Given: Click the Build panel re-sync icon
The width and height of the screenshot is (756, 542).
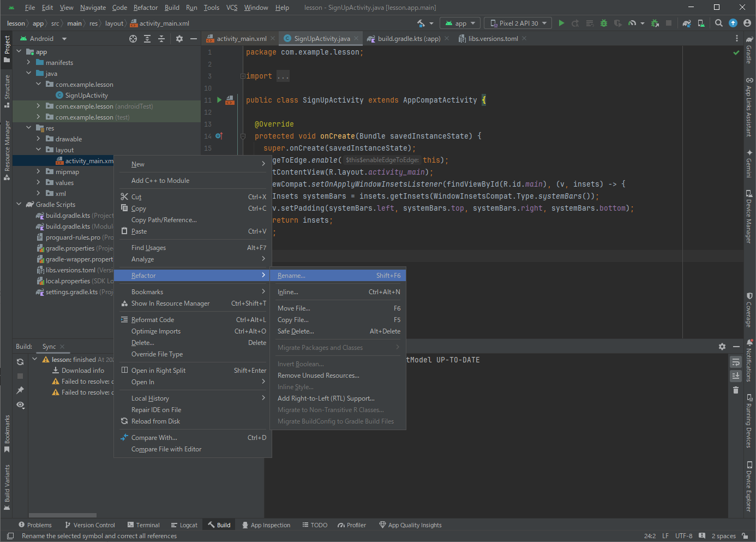Looking at the screenshot, I should (20, 362).
